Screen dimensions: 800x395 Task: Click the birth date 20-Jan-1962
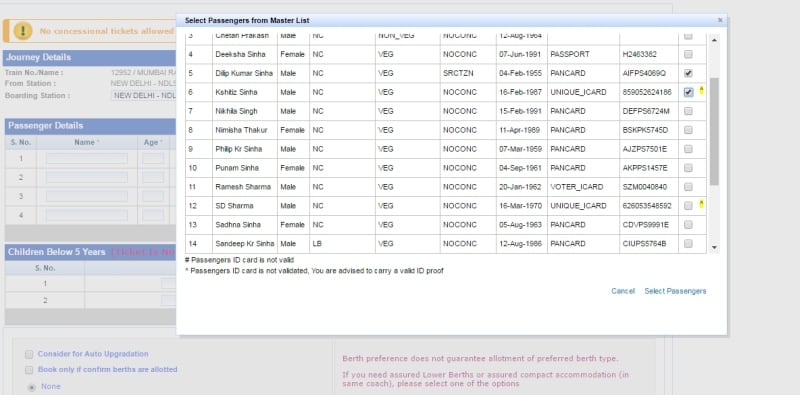(x=520, y=187)
